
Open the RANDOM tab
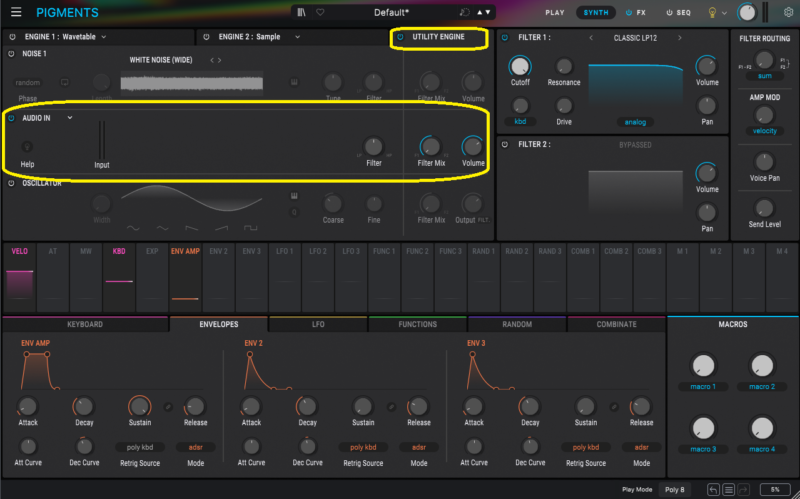click(x=517, y=324)
